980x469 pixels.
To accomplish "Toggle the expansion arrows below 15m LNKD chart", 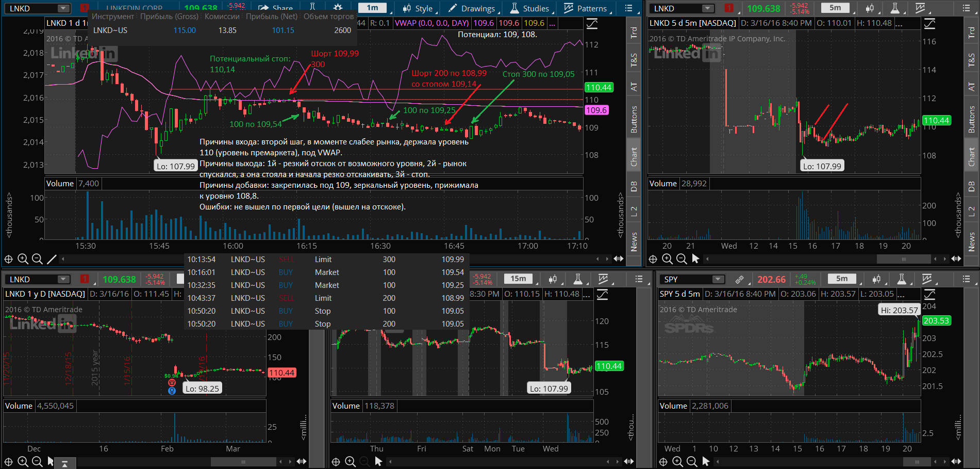I will click(x=628, y=462).
